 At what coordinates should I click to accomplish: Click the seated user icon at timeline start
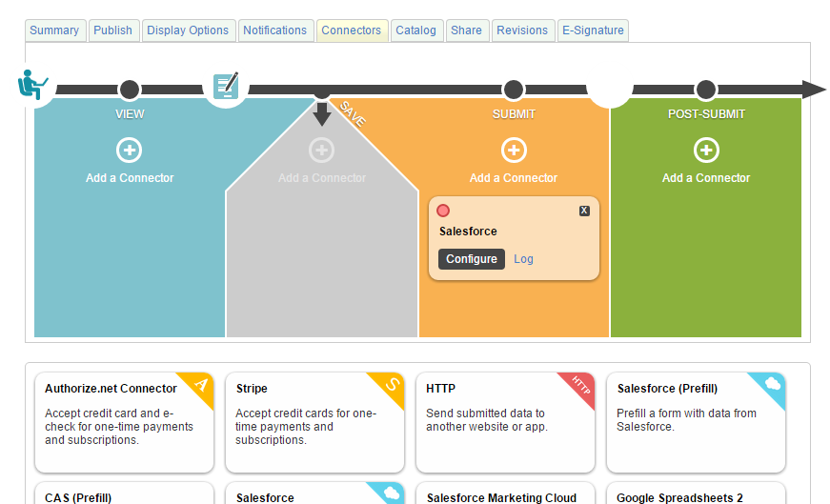(x=32, y=85)
